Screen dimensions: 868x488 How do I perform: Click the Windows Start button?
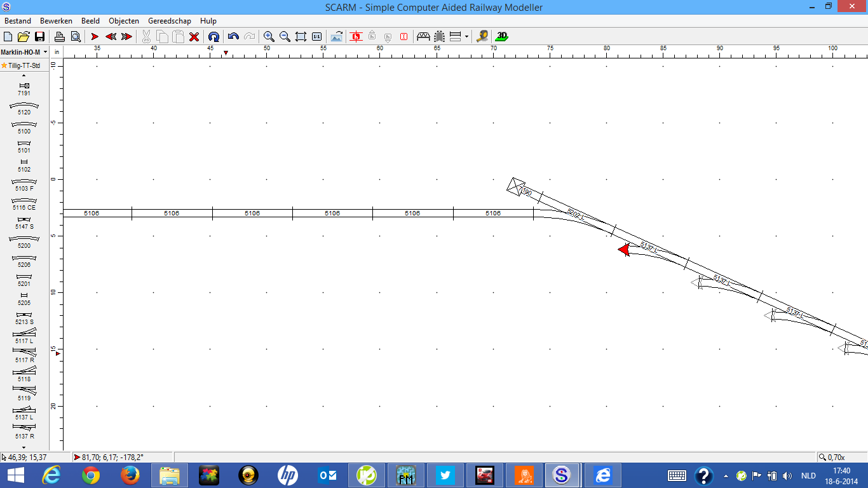pos(15,475)
